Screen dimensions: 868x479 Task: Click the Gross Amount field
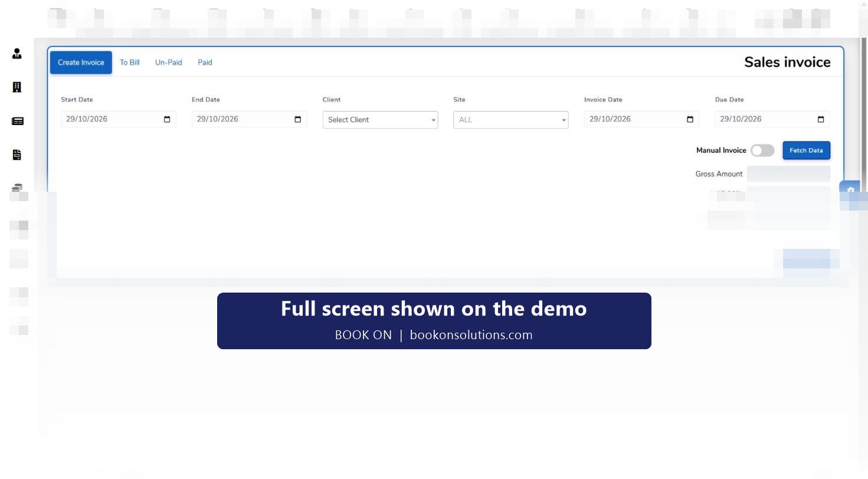[x=788, y=174]
